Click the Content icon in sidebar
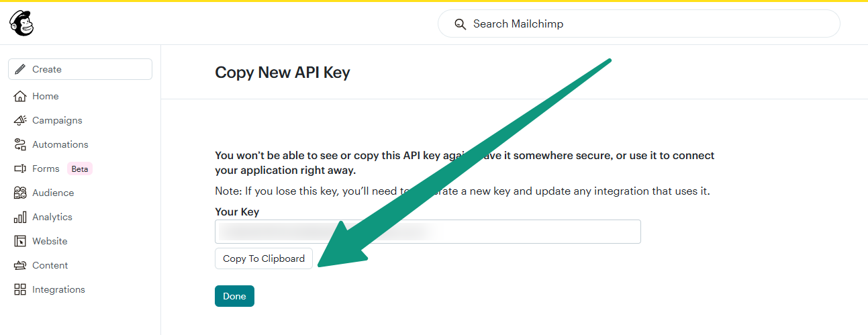 [x=20, y=265]
